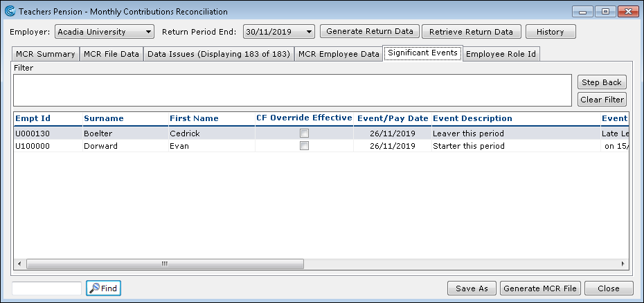The image size is (644, 303).
Task: Click the Retrieve Return Data button
Action: 471,32
